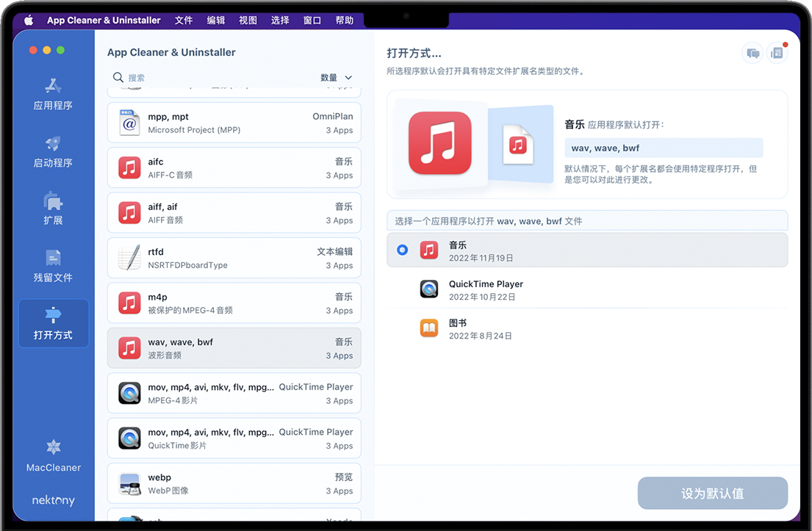Click the Preview icon on webp row
Screen dimensions: 812x531
(x=129, y=483)
